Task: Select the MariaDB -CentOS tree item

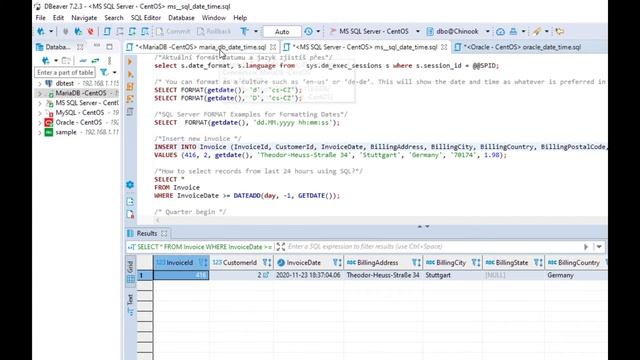Action: click(x=81, y=93)
